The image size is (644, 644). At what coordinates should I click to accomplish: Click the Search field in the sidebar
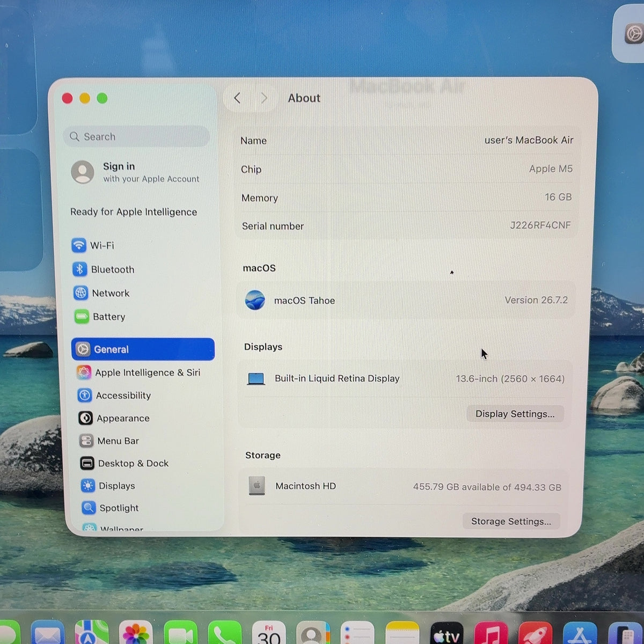click(x=136, y=137)
